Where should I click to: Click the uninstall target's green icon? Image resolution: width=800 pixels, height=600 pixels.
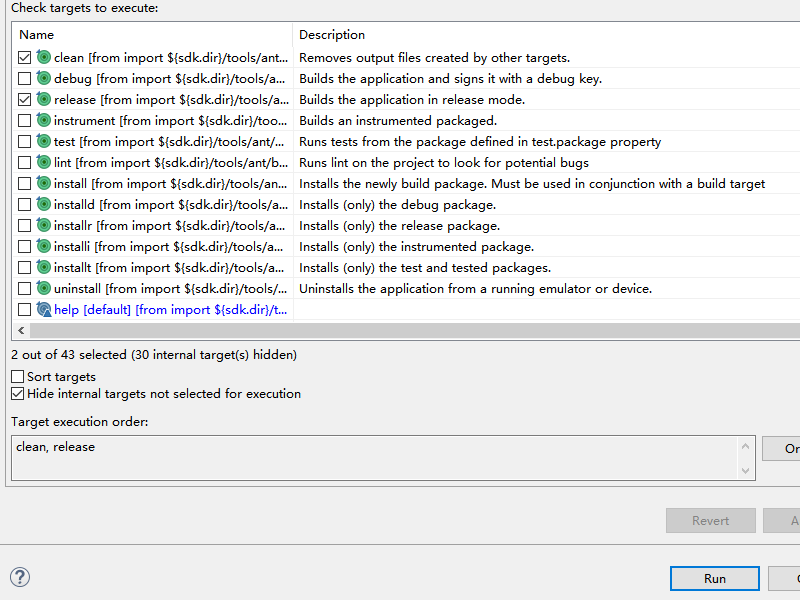point(44,289)
